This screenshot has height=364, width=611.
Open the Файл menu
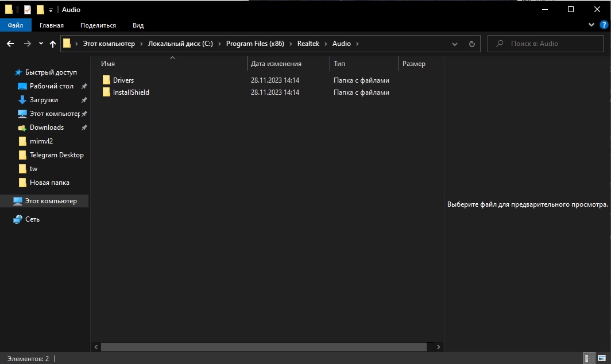point(15,25)
